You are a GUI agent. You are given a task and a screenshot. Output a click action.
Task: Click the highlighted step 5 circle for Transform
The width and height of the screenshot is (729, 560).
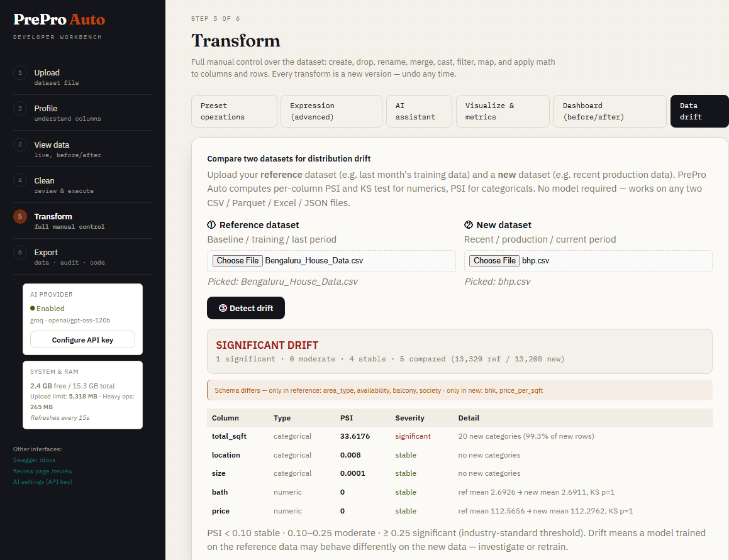coord(20,217)
